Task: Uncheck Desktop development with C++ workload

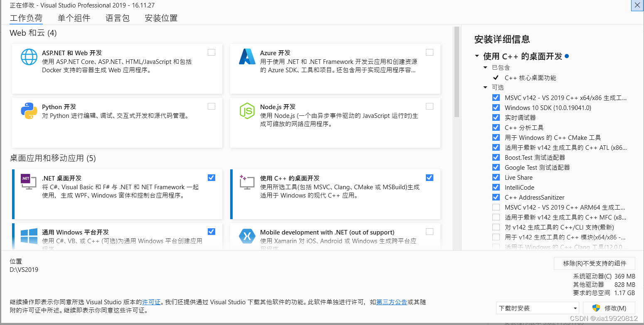Action: click(x=430, y=178)
